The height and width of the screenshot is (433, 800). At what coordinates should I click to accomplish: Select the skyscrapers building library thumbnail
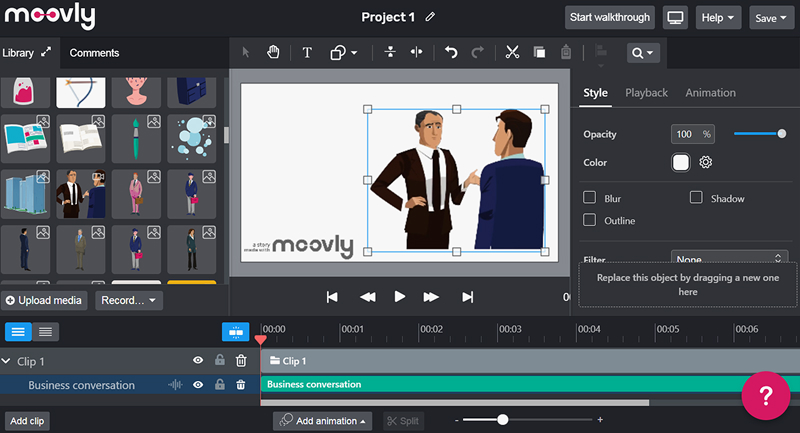coord(26,194)
